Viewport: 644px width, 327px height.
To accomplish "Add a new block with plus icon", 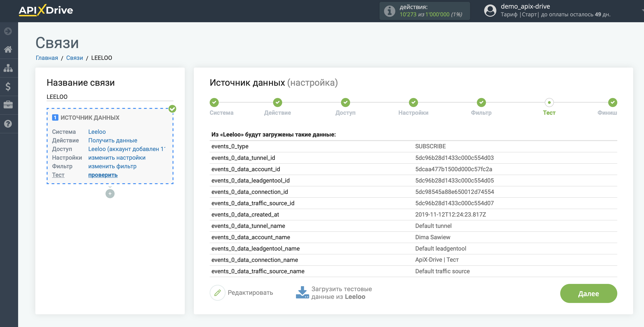I will [110, 193].
